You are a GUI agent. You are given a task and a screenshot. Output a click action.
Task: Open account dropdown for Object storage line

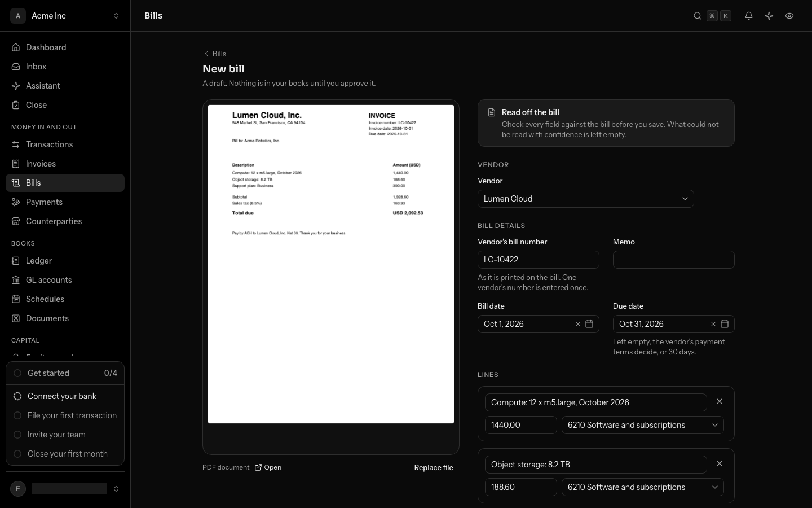pos(643,487)
